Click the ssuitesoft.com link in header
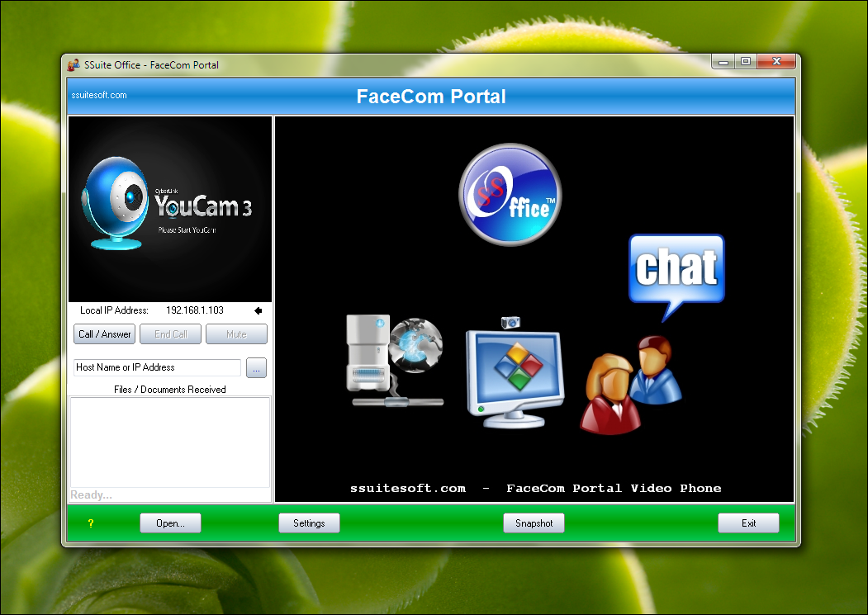Viewport: 868px width, 615px height. coord(100,95)
